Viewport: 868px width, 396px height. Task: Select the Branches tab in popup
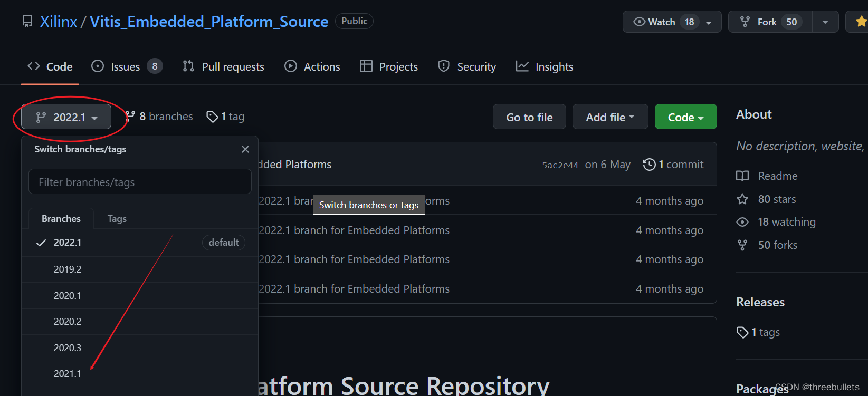(61, 219)
